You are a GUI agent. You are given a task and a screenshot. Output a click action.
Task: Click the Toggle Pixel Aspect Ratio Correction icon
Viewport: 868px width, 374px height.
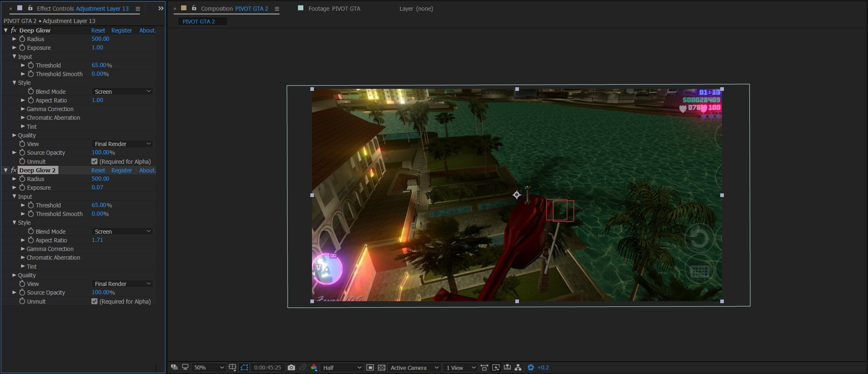[x=484, y=367]
